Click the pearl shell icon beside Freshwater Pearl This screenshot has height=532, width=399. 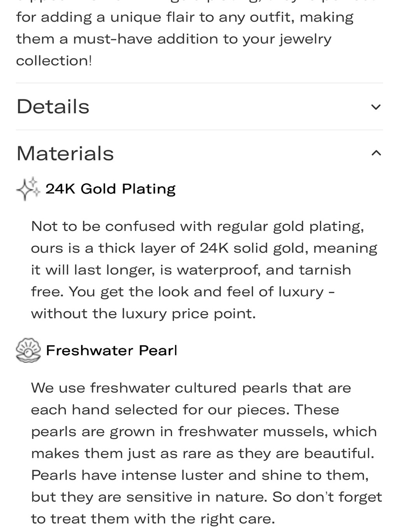click(28, 350)
